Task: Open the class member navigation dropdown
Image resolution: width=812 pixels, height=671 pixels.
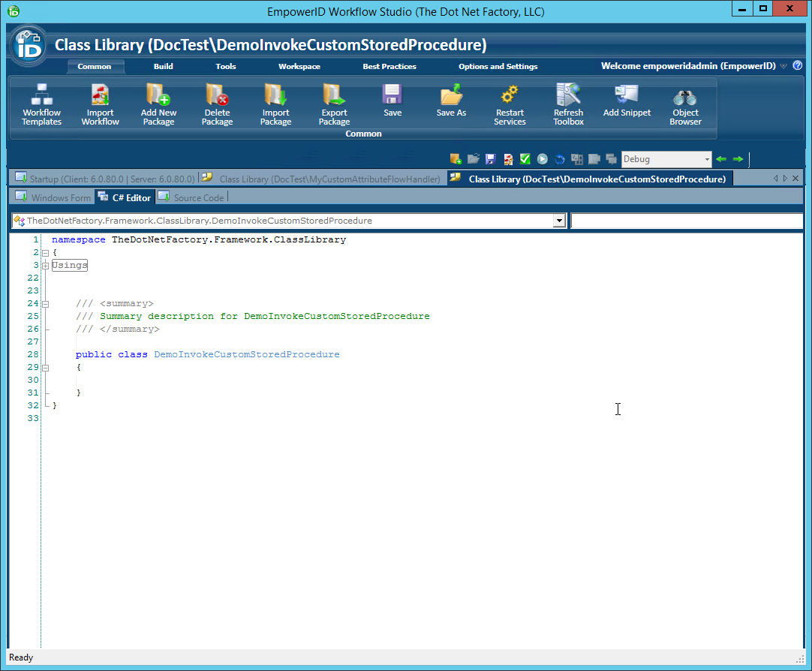Action: (559, 221)
